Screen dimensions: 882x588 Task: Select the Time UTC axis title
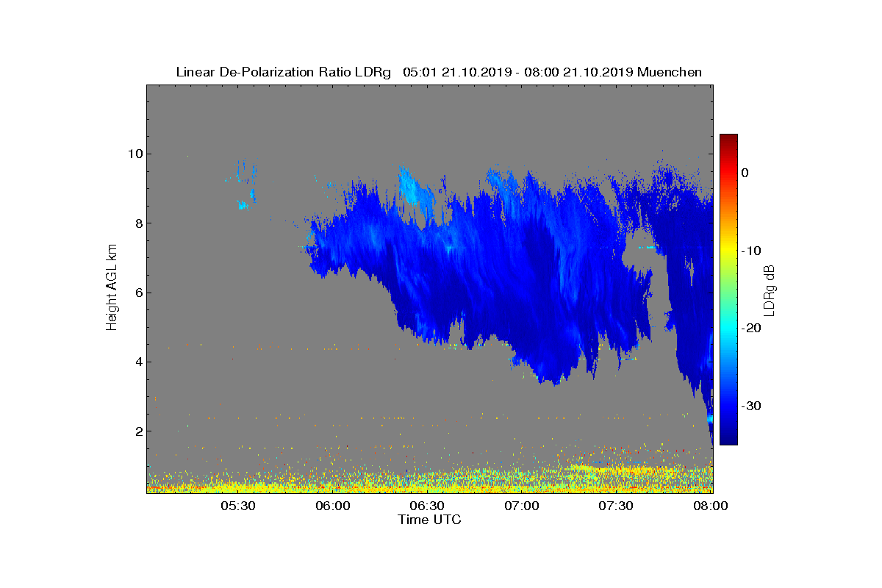[430, 520]
